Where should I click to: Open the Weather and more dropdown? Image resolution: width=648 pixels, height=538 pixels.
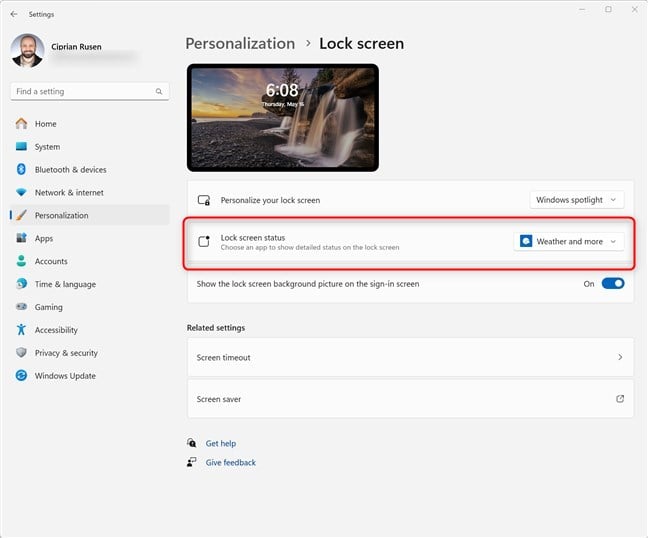coord(569,241)
